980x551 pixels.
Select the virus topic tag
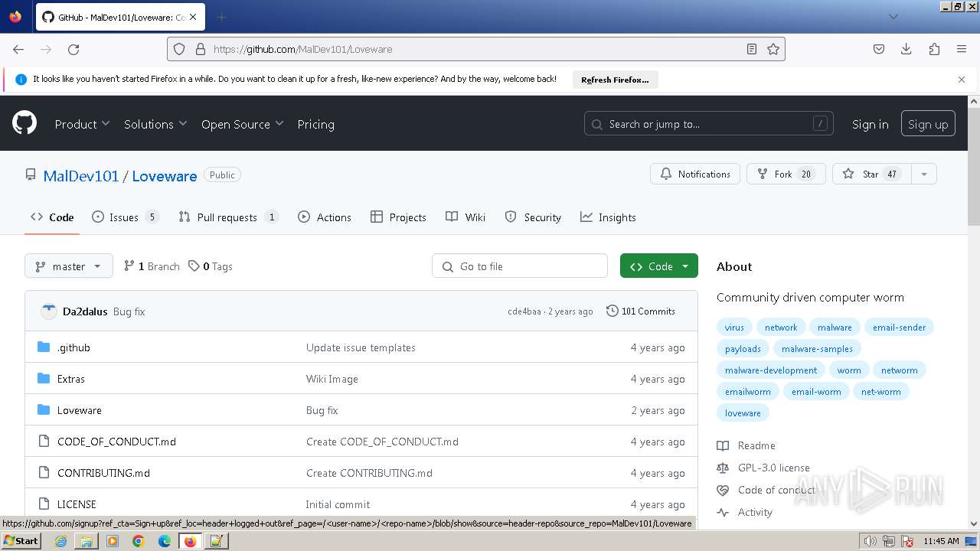734,328
